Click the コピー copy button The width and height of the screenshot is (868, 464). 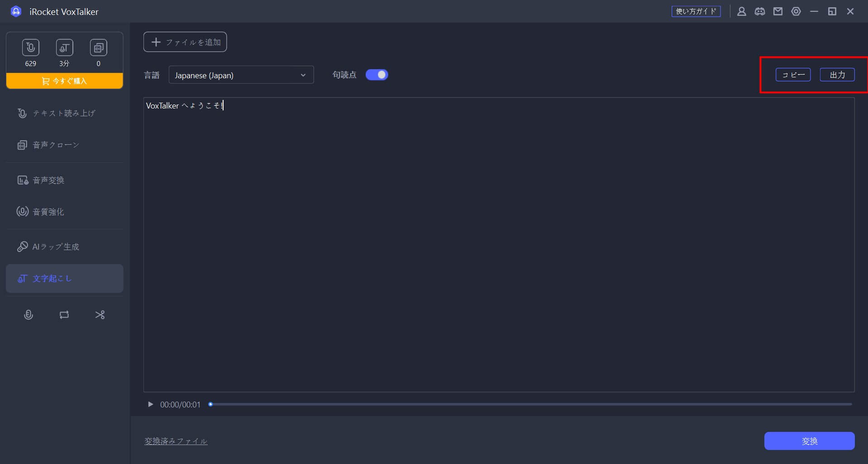click(793, 75)
